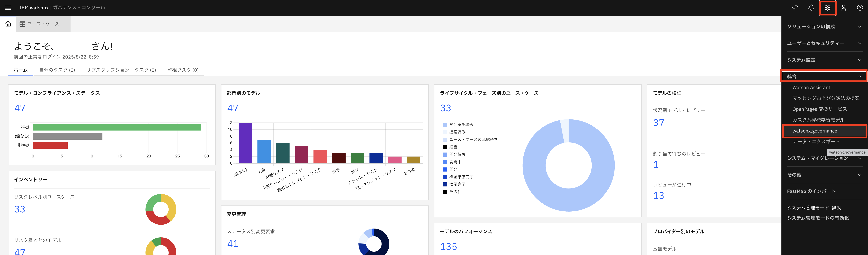
Task: Open the user profile icon
Action: coord(843,7)
